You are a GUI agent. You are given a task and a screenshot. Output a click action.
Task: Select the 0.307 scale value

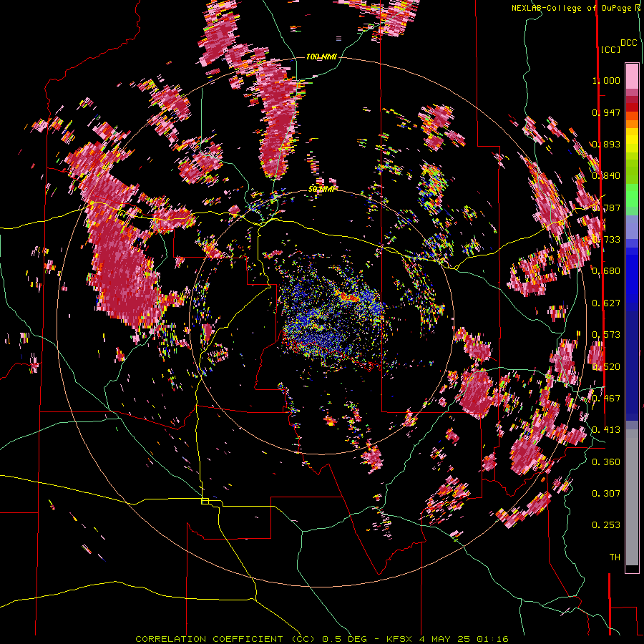606,494
